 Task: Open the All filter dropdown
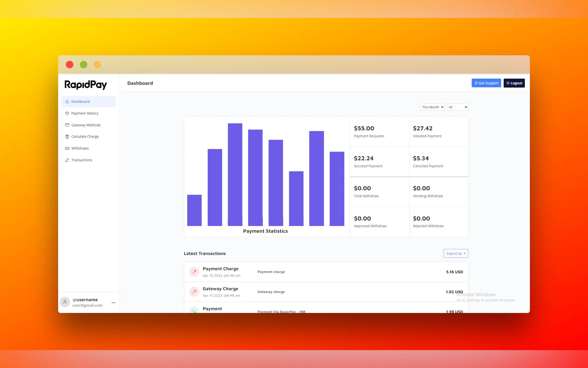coord(457,107)
